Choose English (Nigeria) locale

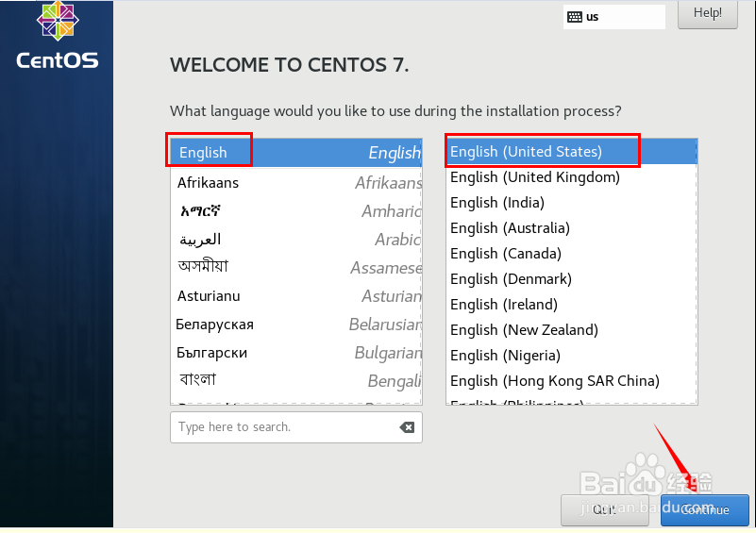coord(571,356)
